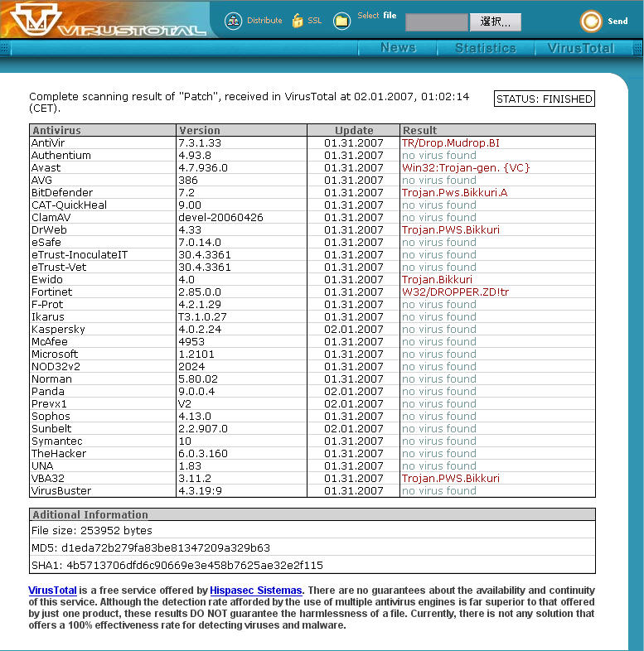
Task: Click the STATUS: FINISHED box
Action: tap(545, 99)
